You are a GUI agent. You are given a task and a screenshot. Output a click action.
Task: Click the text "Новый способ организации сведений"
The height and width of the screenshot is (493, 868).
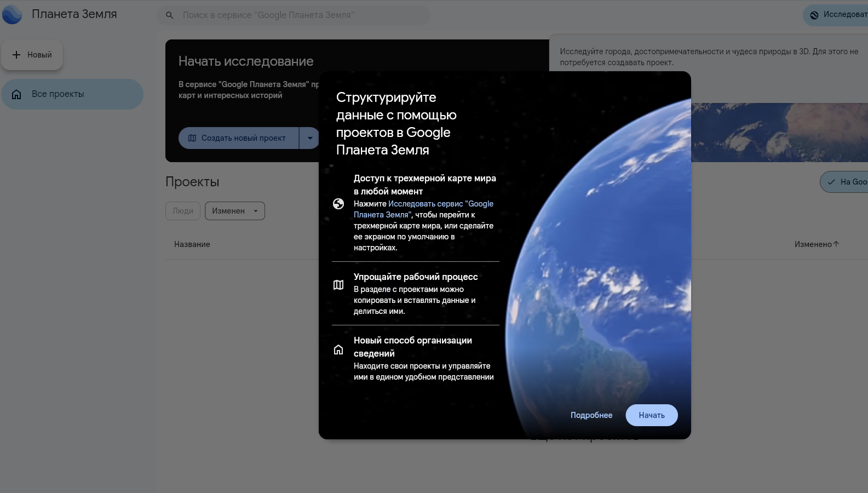[x=413, y=347]
